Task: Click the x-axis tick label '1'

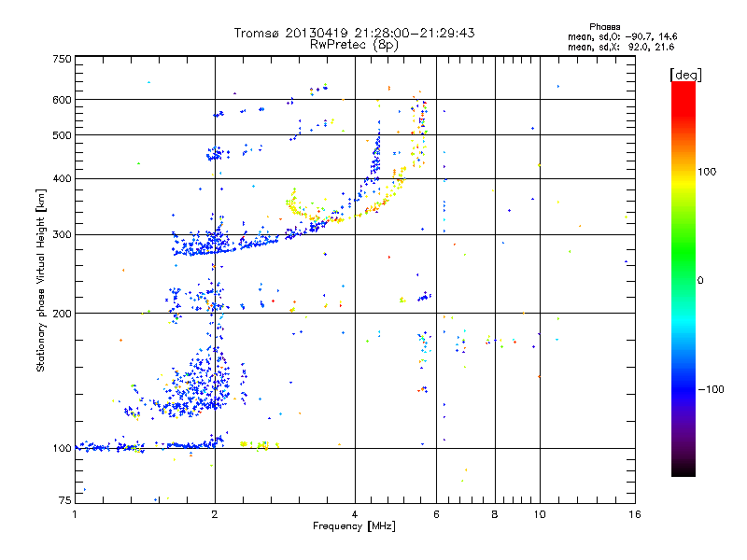Action: click(x=75, y=514)
